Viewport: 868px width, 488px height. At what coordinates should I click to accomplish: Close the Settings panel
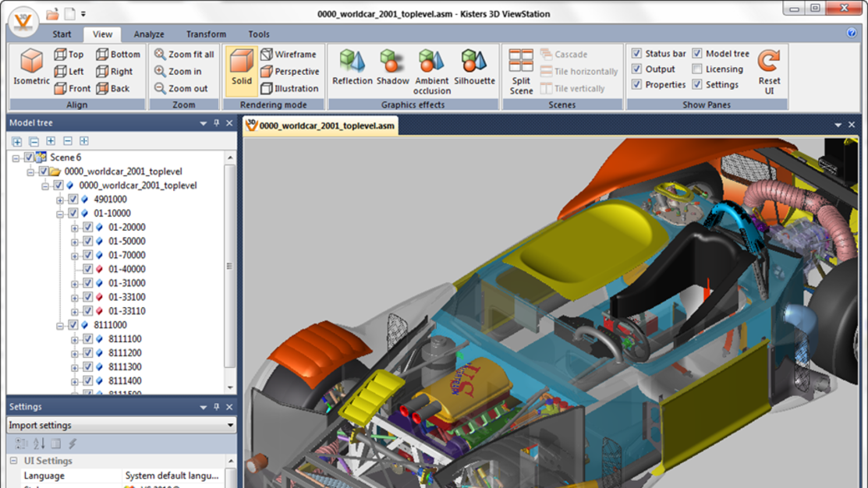pos(229,407)
